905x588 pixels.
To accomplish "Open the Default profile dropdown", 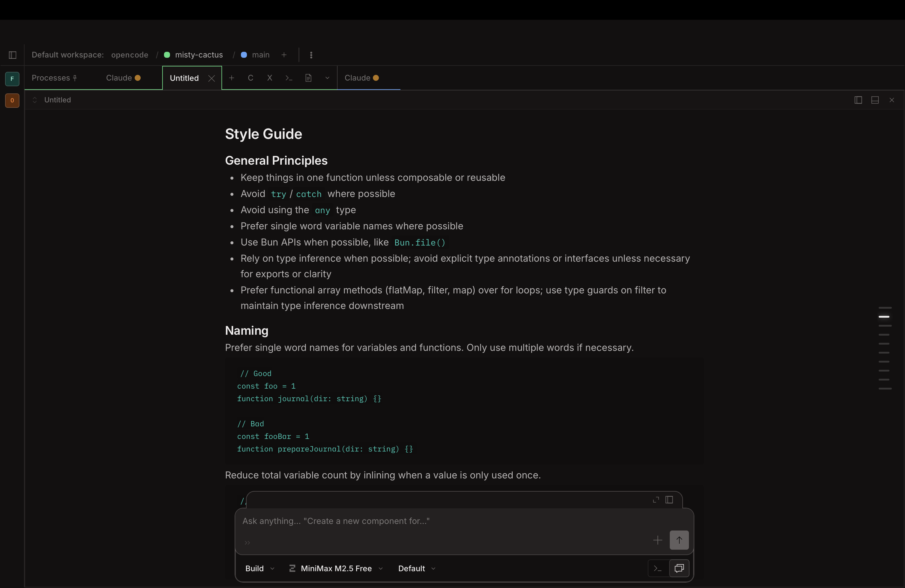I will tap(416, 569).
